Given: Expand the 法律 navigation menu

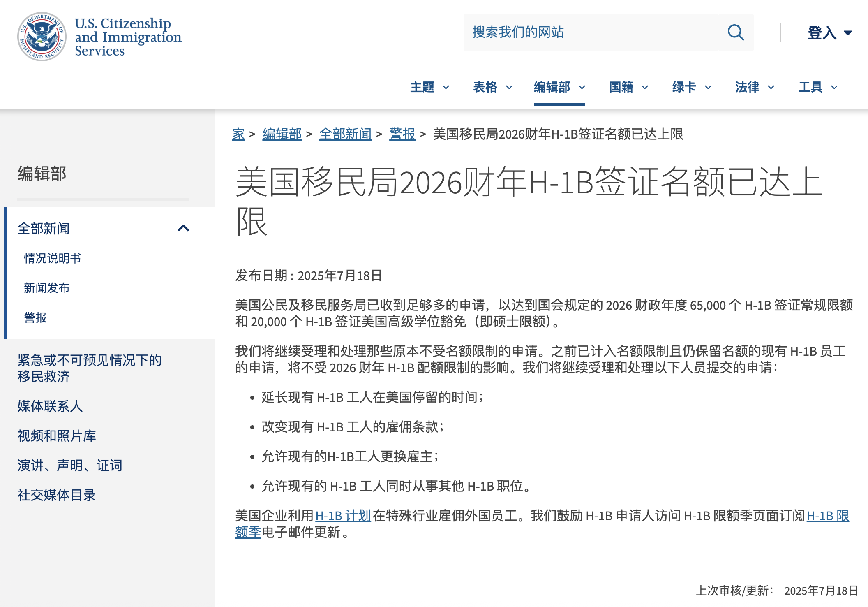Looking at the screenshot, I should (x=755, y=87).
